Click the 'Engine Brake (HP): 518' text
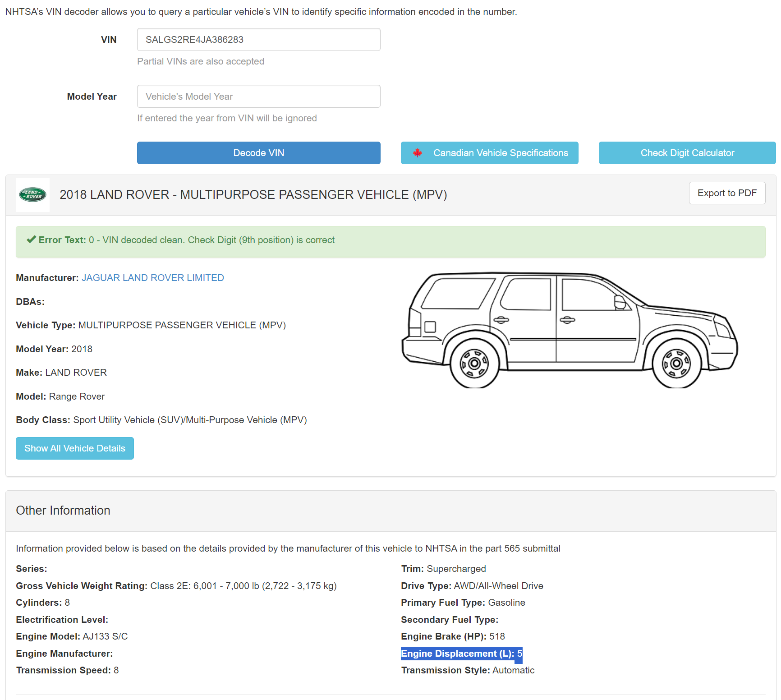 453,636
